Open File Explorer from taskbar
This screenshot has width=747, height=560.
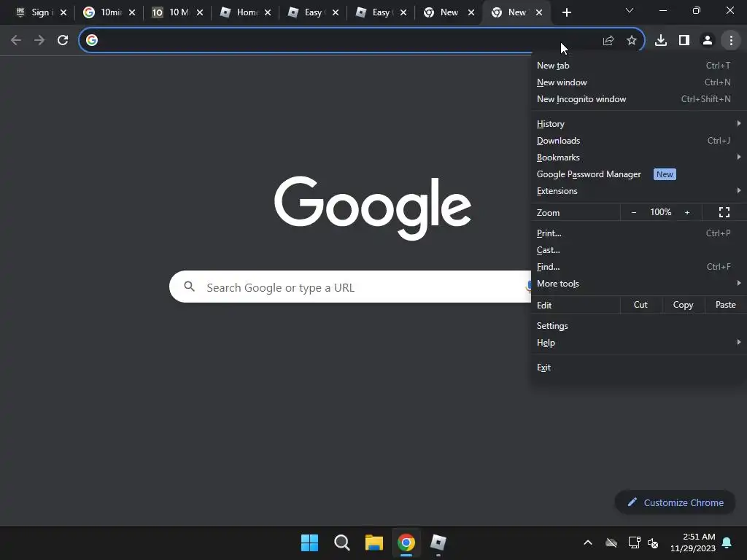point(374,542)
